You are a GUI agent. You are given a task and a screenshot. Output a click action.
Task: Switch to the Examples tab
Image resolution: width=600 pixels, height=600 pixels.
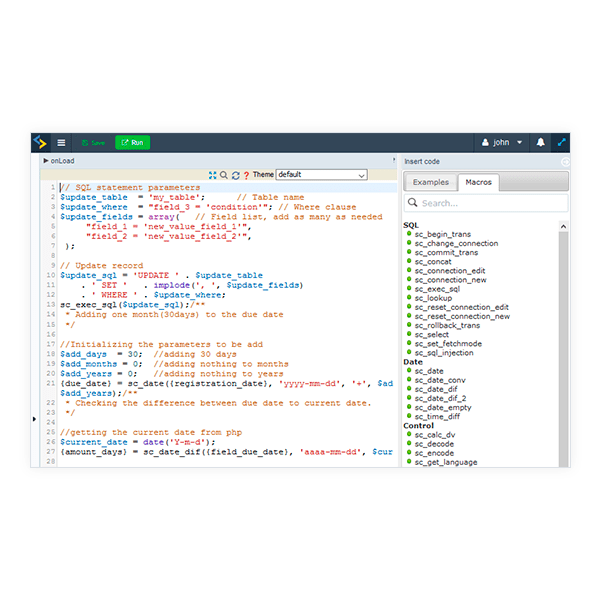tap(430, 182)
